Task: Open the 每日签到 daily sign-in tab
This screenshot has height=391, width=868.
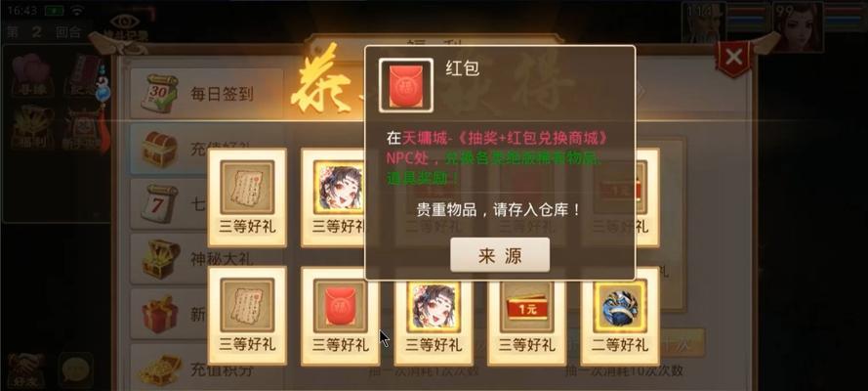Action: click(x=206, y=94)
